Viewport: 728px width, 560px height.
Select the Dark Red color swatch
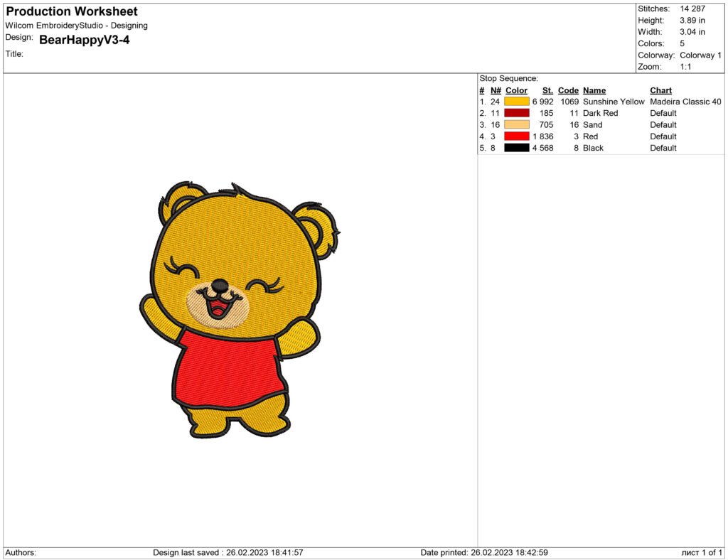point(515,113)
